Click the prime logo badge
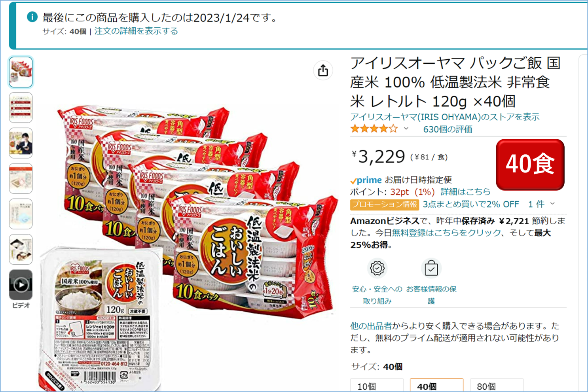The width and height of the screenshot is (588, 392). tap(366, 180)
